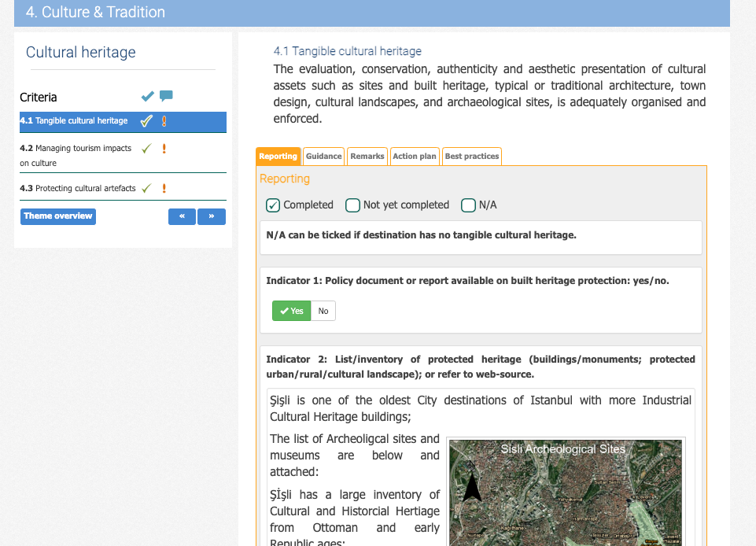This screenshot has width=756, height=546.
Task: Switch to the Guidance tab
Action: [323, 157]
